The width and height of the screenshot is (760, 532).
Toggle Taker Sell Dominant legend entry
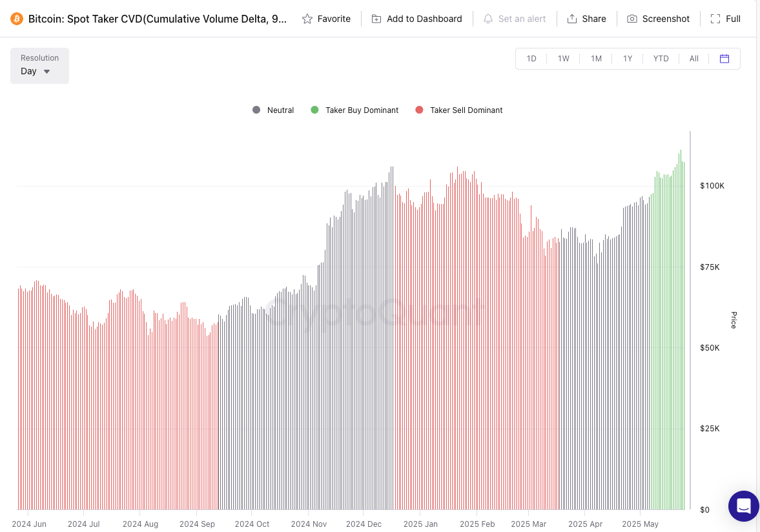coord(459,110)
